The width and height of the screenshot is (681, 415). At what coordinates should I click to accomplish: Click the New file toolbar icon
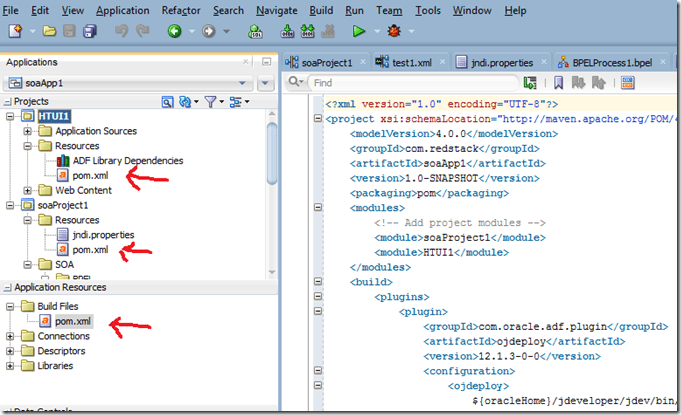point(16,32)
